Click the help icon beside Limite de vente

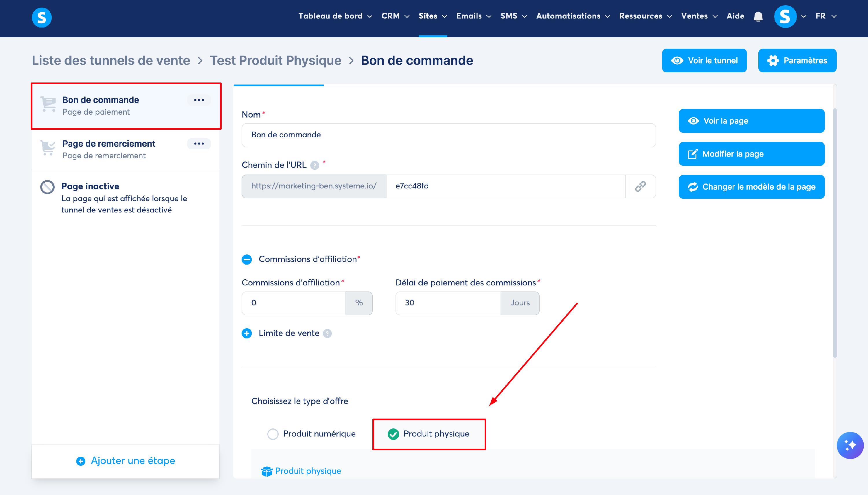327,333
